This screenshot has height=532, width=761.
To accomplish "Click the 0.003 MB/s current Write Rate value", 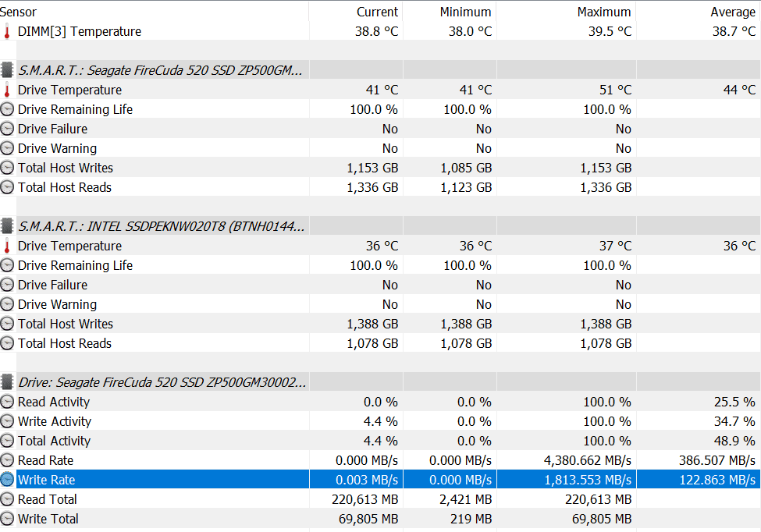I will coord(367,480).
